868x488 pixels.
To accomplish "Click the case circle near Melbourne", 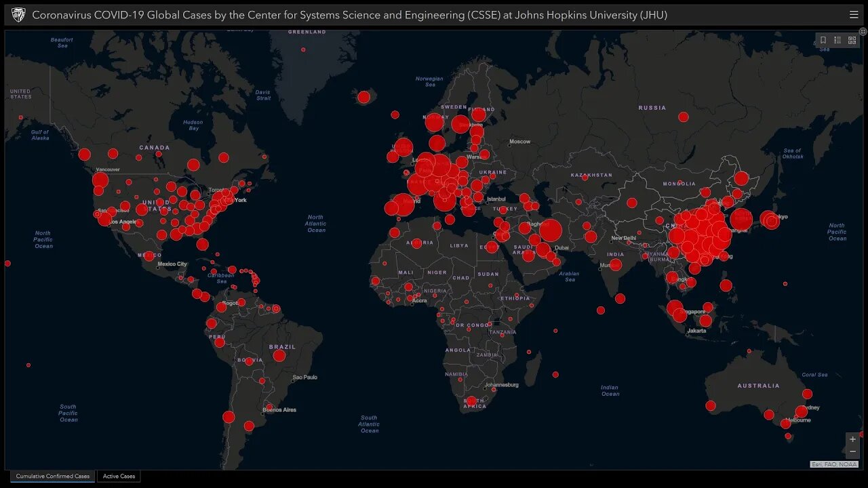I will point(785,424).
